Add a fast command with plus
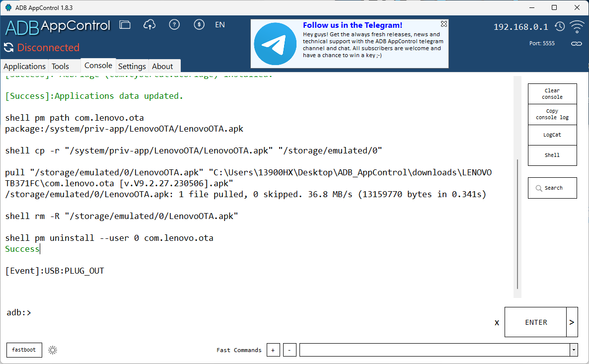Screen dimensions: 589x364 273,350
